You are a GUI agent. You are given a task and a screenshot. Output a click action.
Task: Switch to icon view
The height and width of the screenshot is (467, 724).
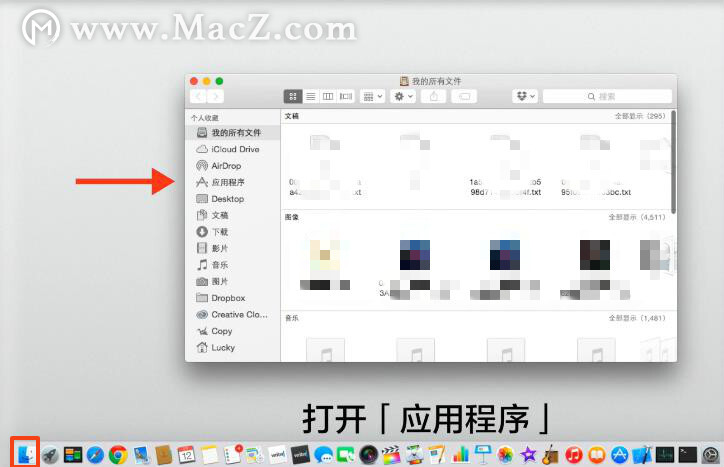(293, 97)
